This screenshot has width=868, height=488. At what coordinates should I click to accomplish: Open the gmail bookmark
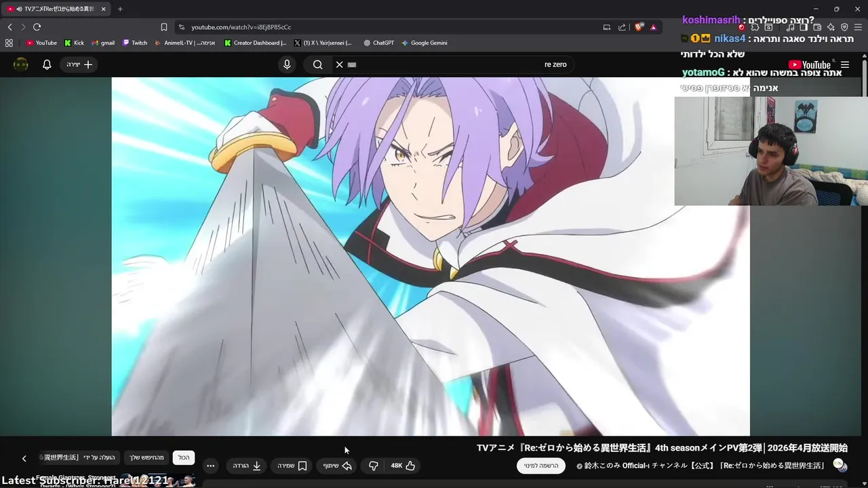(103, 43)
